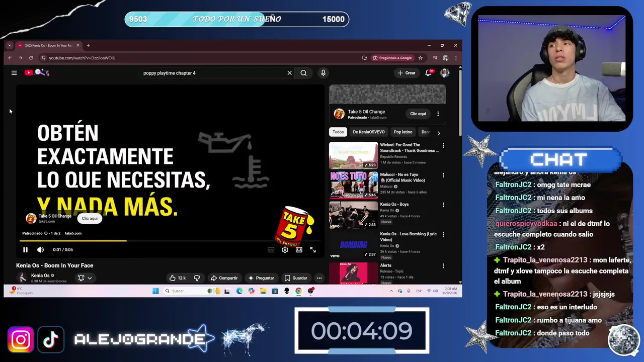This screenshot has height=362, width=644.
Task: Select the De KeniaOSVEVO chip
Action: (369, 132)
